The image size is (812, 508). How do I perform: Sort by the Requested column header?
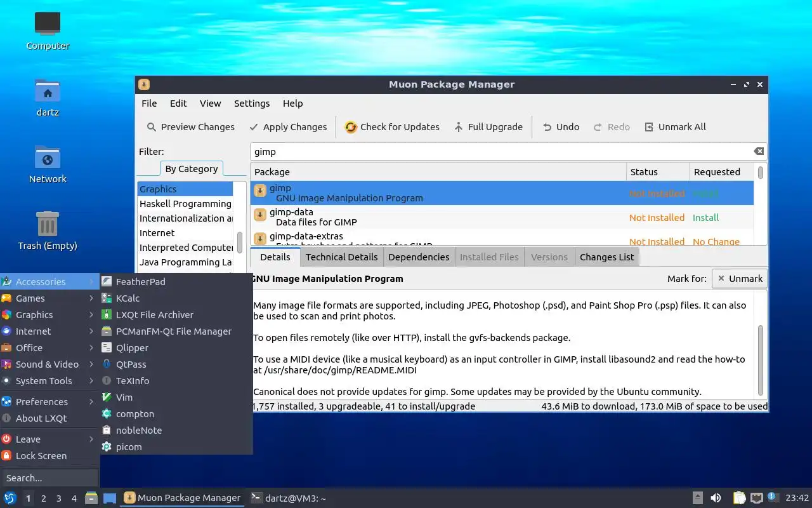(722, 172)
